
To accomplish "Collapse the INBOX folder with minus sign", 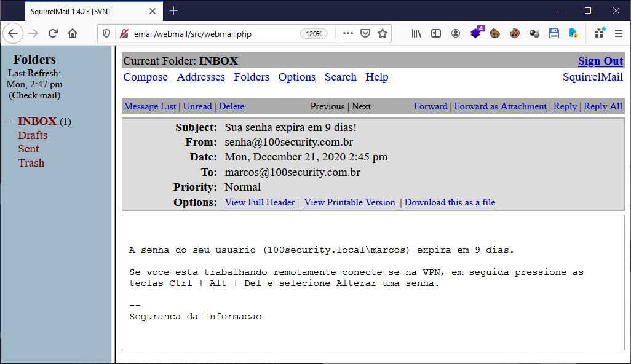I will (10, 122).
